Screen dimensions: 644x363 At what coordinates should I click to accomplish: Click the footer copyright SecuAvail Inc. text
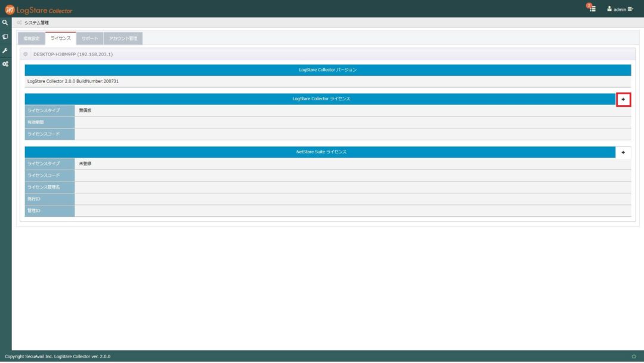(57, 356)
